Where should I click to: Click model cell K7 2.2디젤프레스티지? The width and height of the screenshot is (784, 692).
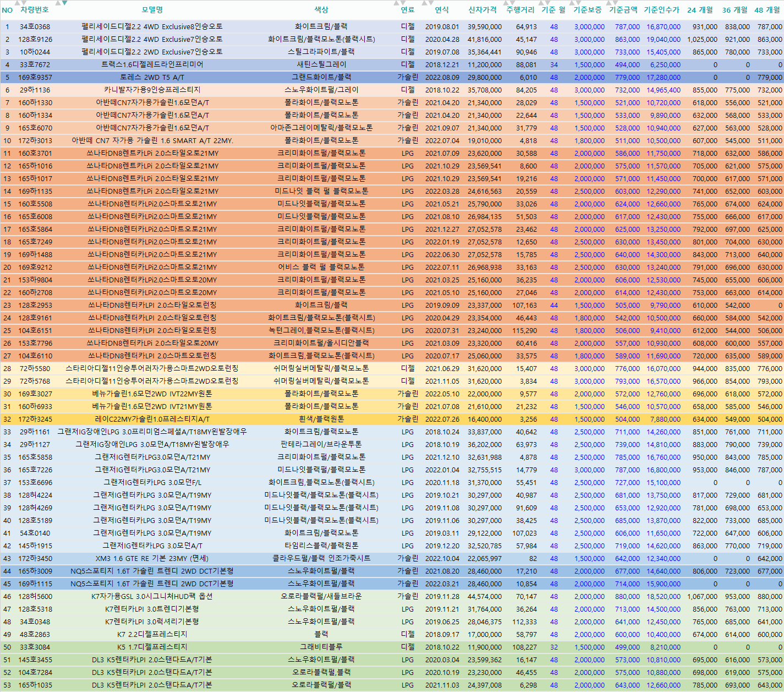click(x=152, y=634)
